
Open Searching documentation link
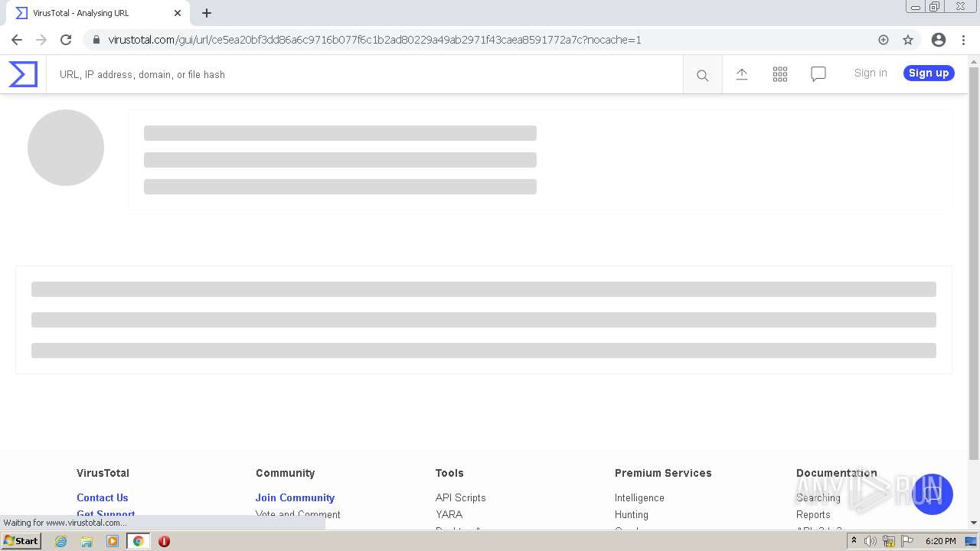click(x=818, y=497)
